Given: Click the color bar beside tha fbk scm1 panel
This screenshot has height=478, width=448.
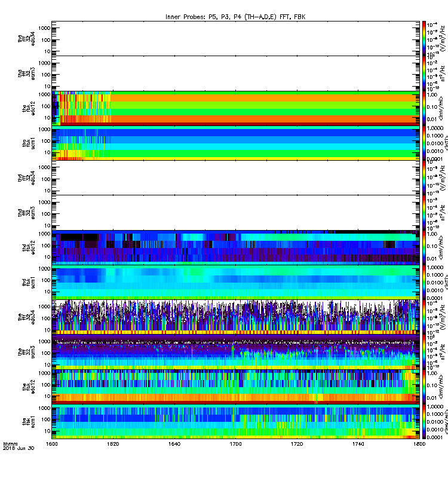Looking at the screenshot, I should pos(424,143).
